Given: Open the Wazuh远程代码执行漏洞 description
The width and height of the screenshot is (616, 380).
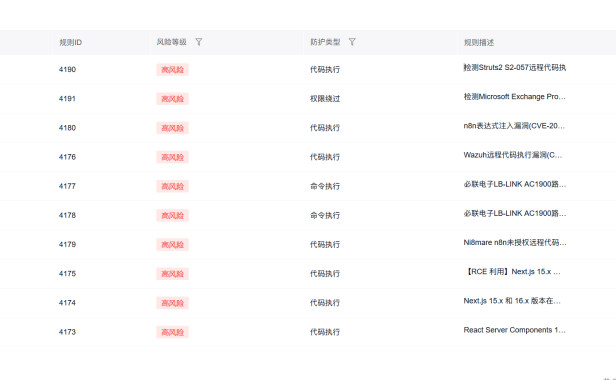Looking at the screenshot, I should (x=513, y=155).
